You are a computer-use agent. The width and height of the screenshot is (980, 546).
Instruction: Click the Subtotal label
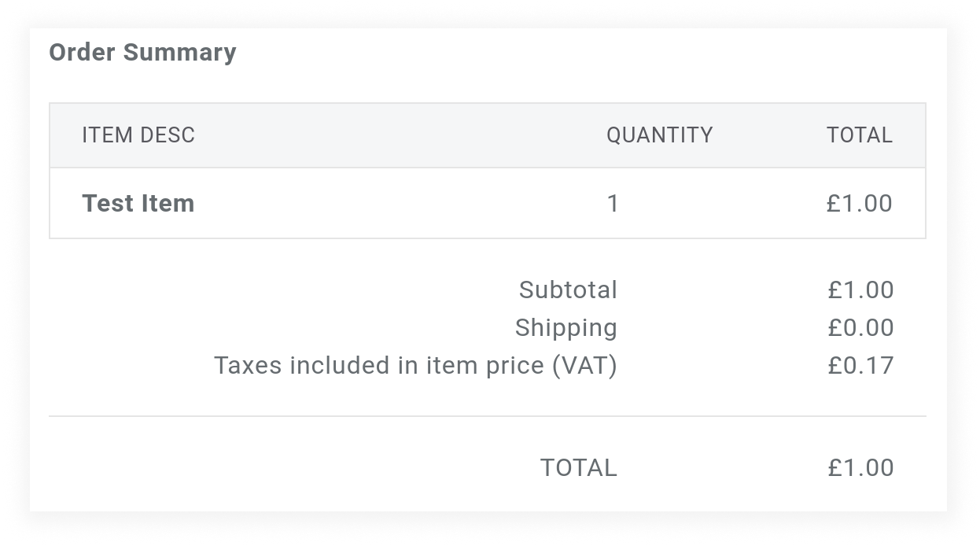(x=568, y=290)
